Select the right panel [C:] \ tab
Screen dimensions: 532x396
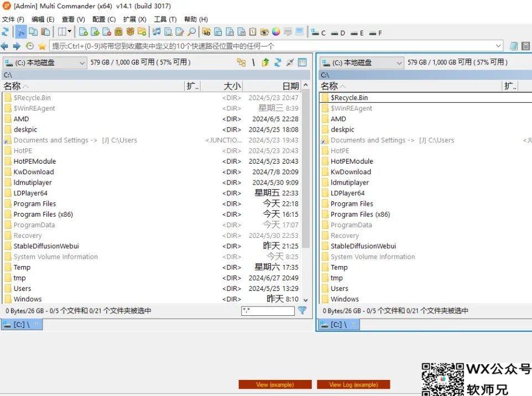click(x=339, y=325)
